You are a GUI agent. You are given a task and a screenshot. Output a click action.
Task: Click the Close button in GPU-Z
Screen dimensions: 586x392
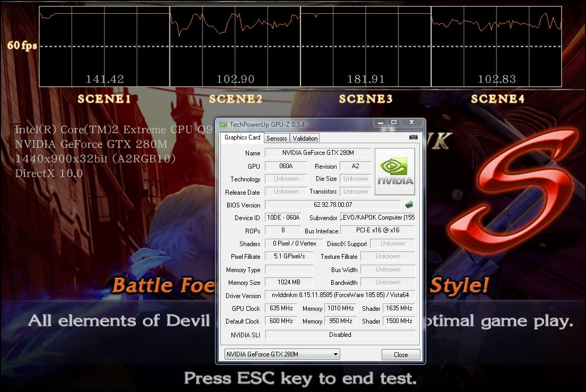click(x=401, y=355)
